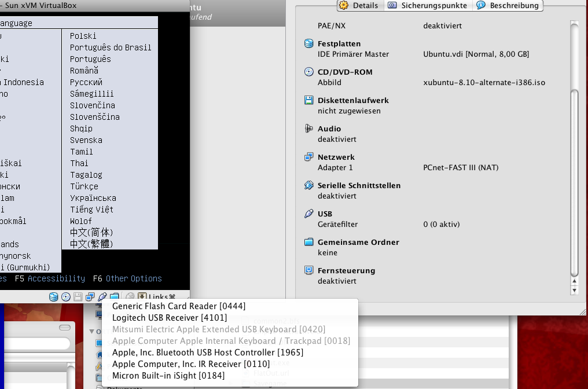Click the Netzwerk icon in details
This screenshot has width=588, height=389.
[x=308, y=157]
